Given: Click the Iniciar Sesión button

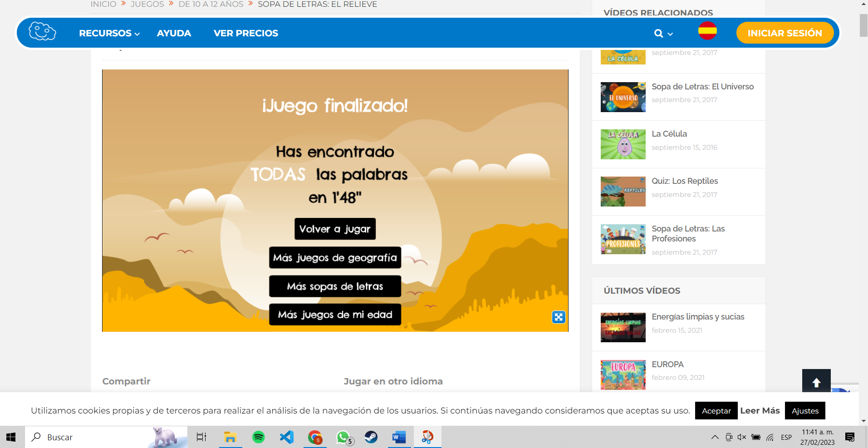Looking at the screenshot, I should coord(785,33).
